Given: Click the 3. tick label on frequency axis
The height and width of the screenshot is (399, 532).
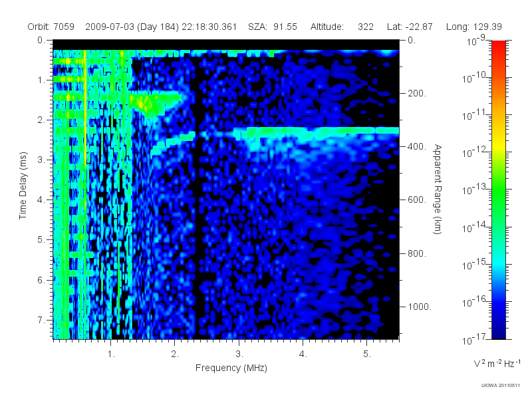Looking at the screenshot, I should pyautogui.click(x=239, y=354).
